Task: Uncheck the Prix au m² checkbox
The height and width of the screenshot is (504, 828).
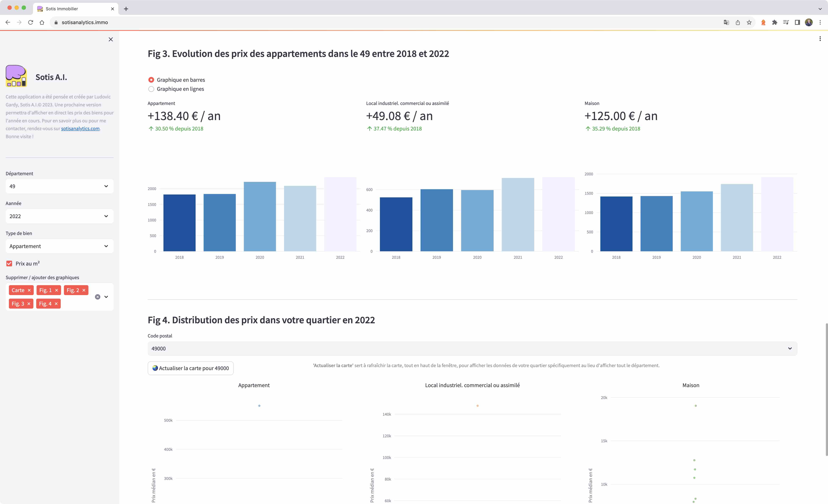Action: point(9,264)
